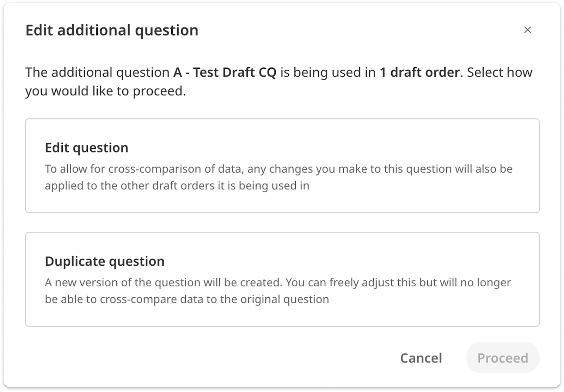564x392 pixels.
Task: Close the Edit additional question dialog
Action: tap(527, 30)
